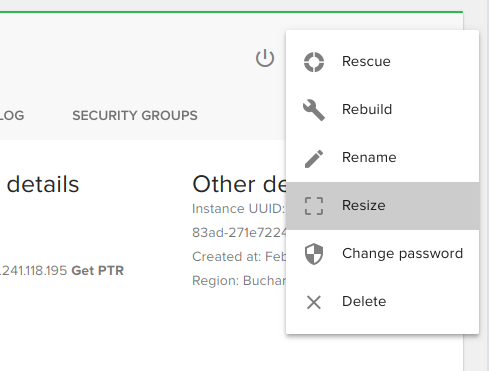The image size is (489, 371).
Task: Choose Rebuild in the actions menu
Action: [382, 110]
